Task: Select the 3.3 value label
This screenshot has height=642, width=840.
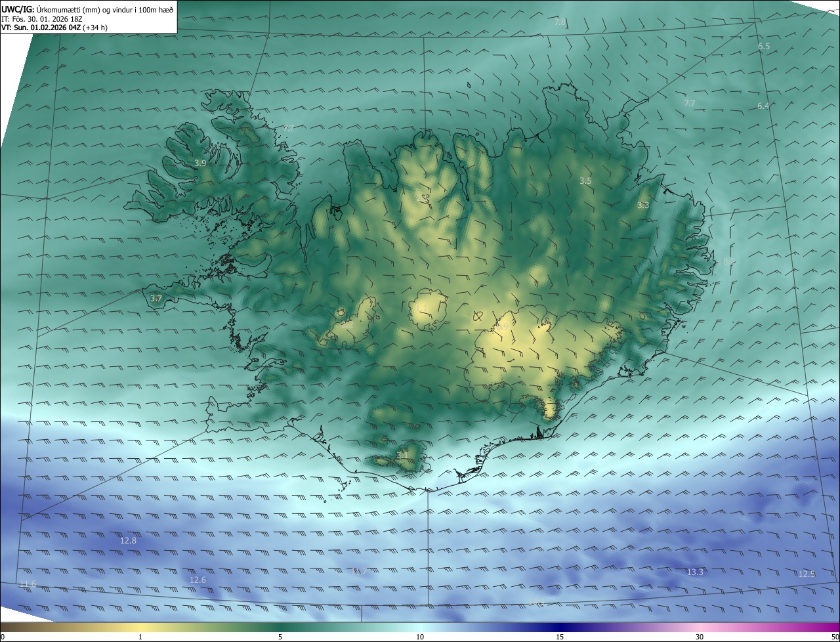Action: click(643, 205)
